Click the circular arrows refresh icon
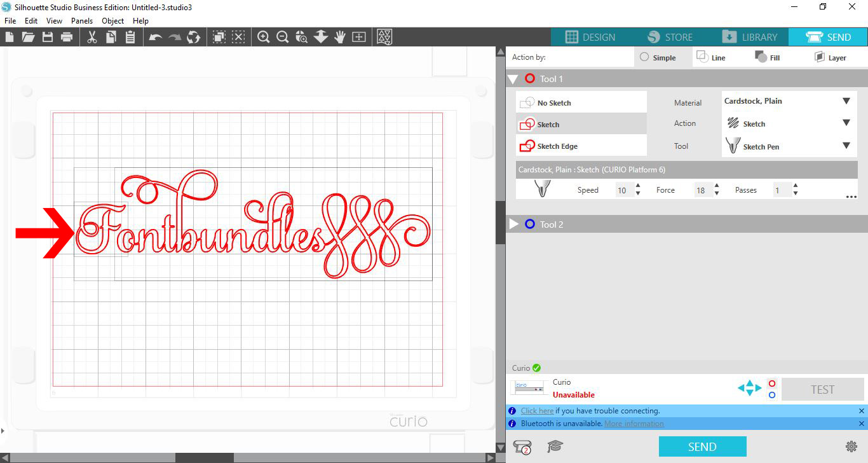Image resolution: width=868 pixels, height=463 pixels. [193, 37]
